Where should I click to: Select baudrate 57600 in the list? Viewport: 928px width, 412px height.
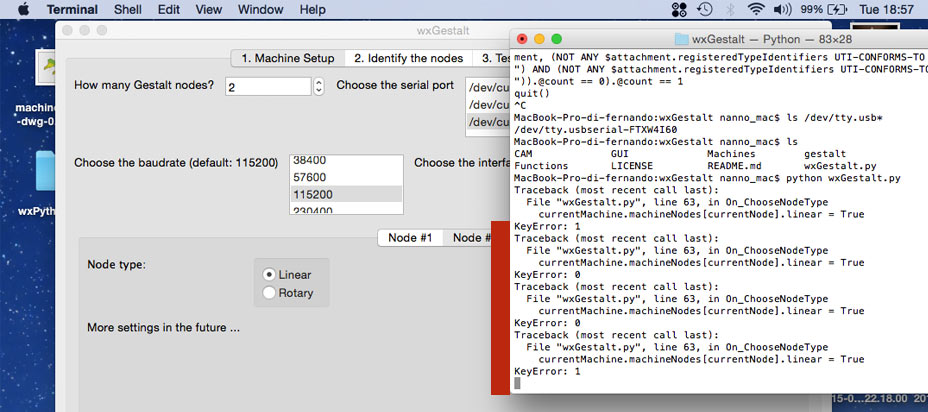point(346,177)
